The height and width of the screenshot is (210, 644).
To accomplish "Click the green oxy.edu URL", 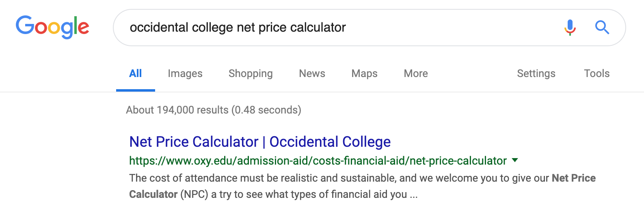I will pyautogui.click(x=318, y=161).
